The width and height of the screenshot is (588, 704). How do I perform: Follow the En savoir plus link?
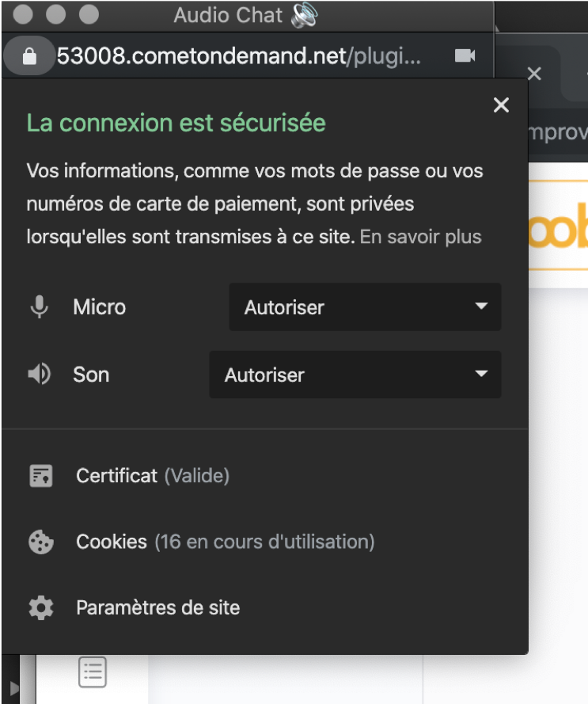420,237
